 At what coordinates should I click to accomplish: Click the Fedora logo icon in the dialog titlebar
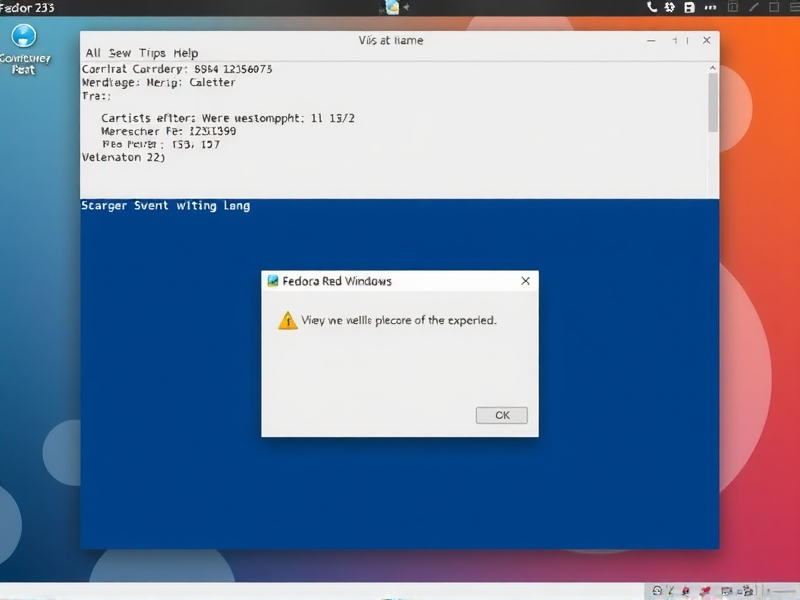tap(271, 281)
